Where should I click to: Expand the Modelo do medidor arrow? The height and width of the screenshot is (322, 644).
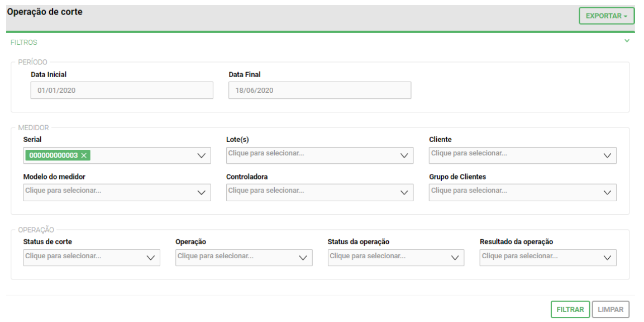202,193
